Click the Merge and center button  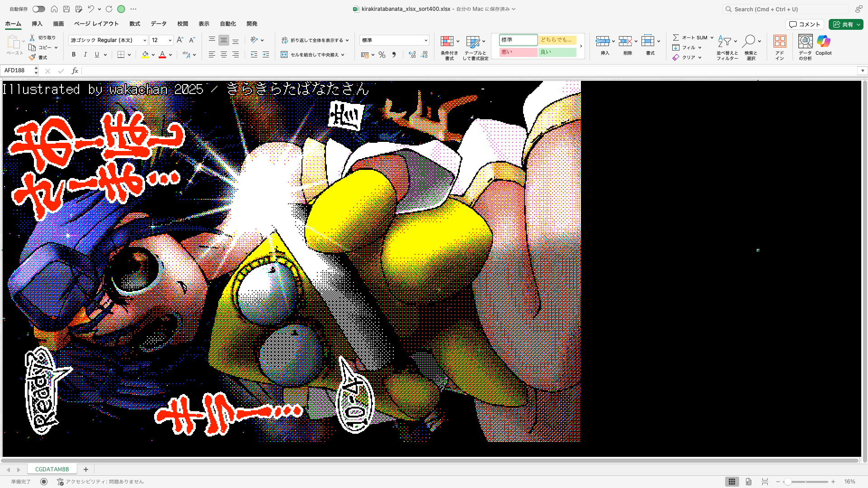[x=313, y=55]
